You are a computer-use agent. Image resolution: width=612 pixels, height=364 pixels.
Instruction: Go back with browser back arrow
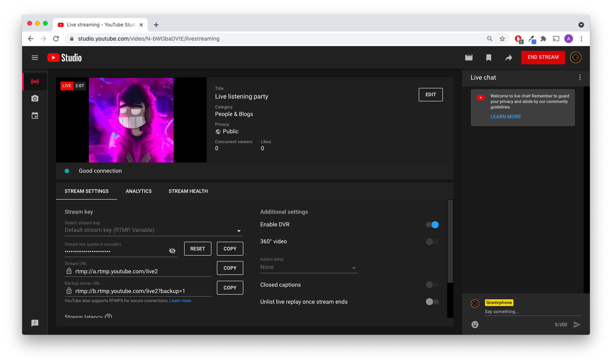tap(31, 39)
